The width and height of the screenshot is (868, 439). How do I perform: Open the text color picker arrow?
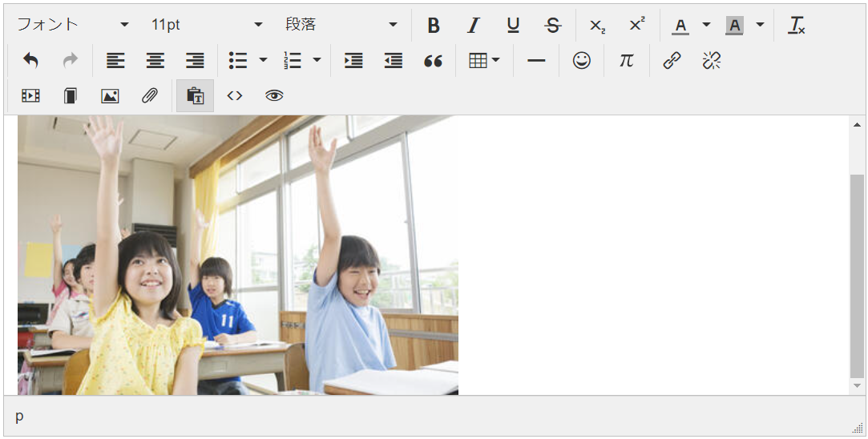[706, 25]
